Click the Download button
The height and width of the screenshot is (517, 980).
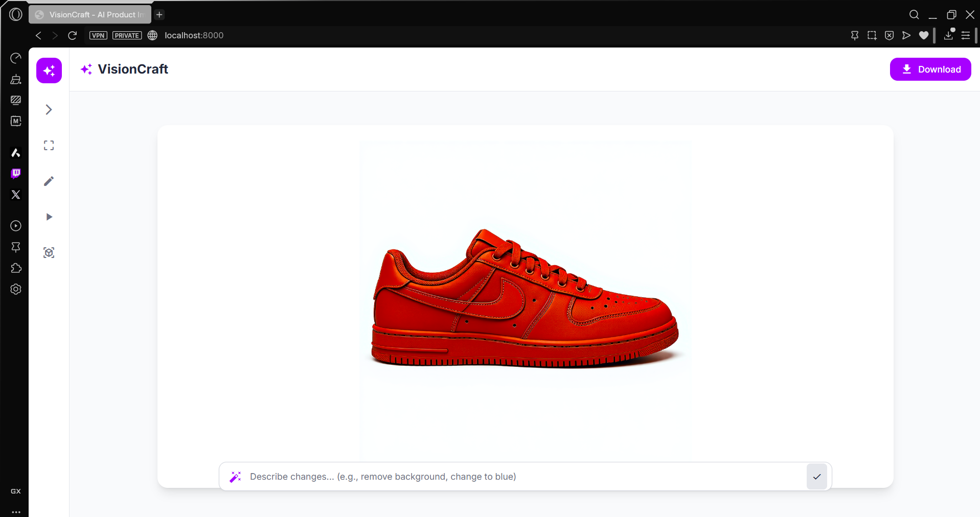[930, 69]
